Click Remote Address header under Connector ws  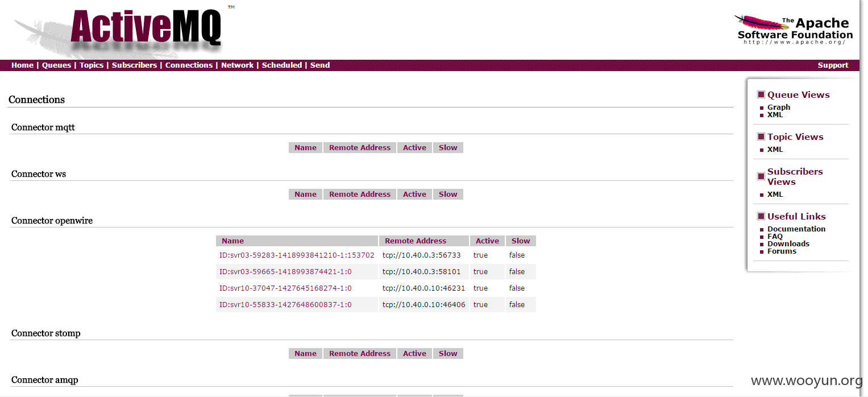coord(360,194)
